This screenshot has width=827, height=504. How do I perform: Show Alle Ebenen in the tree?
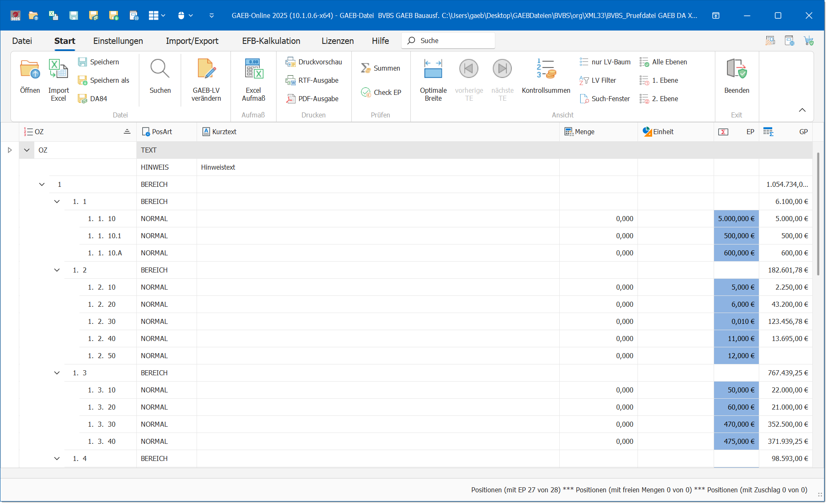663,62
